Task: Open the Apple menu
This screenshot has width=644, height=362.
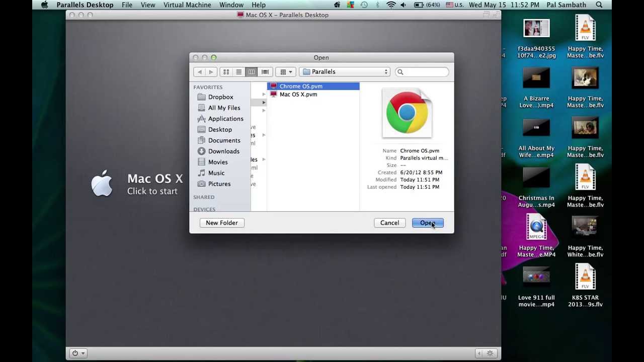Action: [x=44, y=5]
